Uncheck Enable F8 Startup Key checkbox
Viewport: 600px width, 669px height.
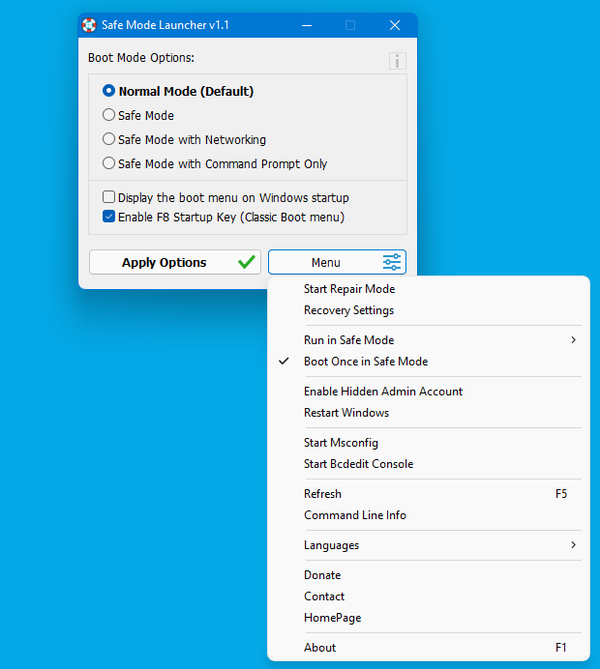click(109, 216)
